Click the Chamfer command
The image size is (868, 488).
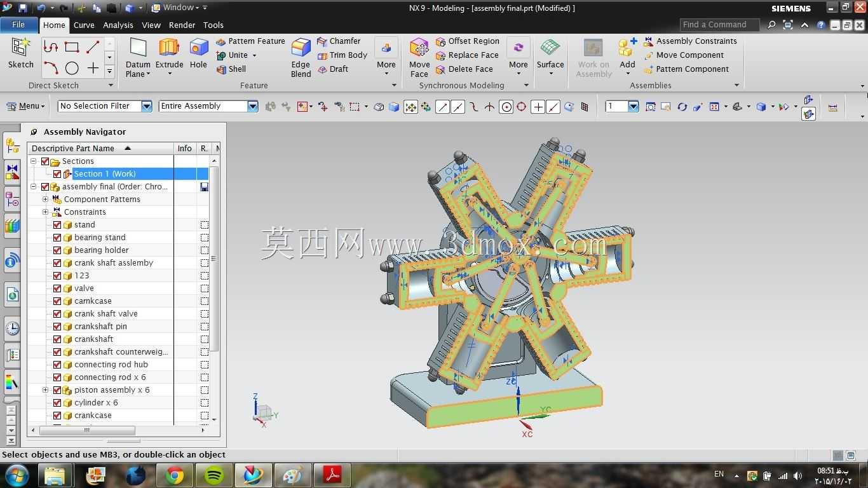[339, 41]
